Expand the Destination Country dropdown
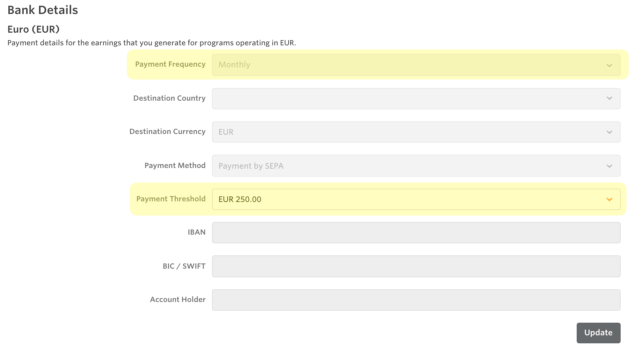644x352 pixels. (x=416, y=98)
